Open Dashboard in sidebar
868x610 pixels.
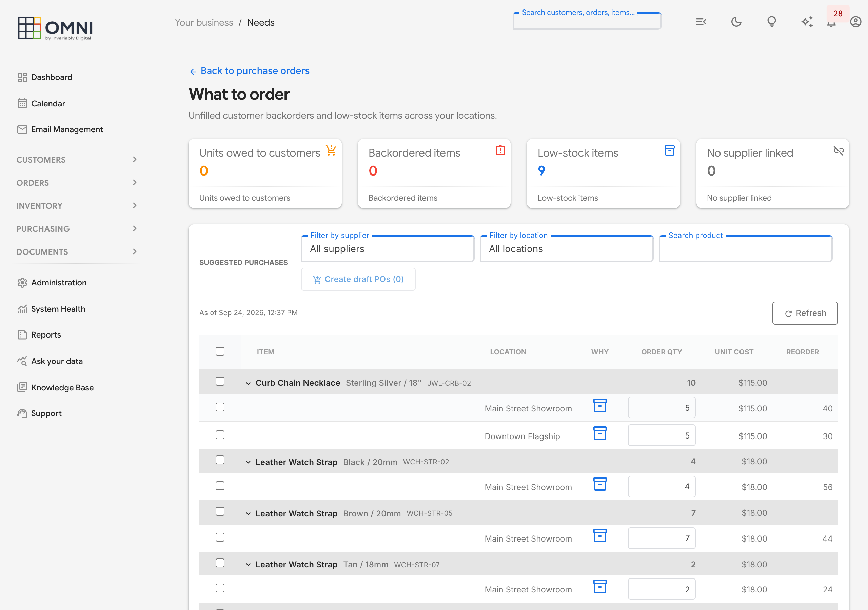click(45, 77)
